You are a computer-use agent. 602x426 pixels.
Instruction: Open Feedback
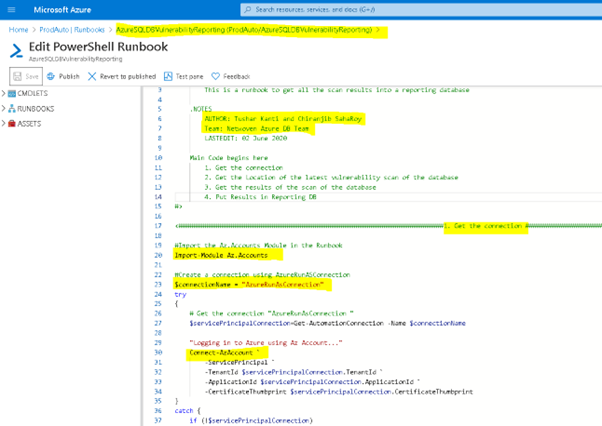click(236, 76)
